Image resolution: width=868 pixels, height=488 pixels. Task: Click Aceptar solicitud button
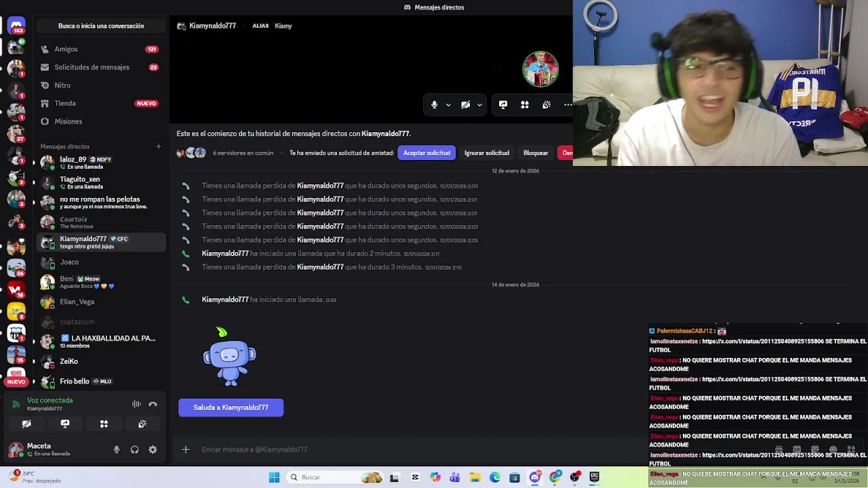pos(427,153)
